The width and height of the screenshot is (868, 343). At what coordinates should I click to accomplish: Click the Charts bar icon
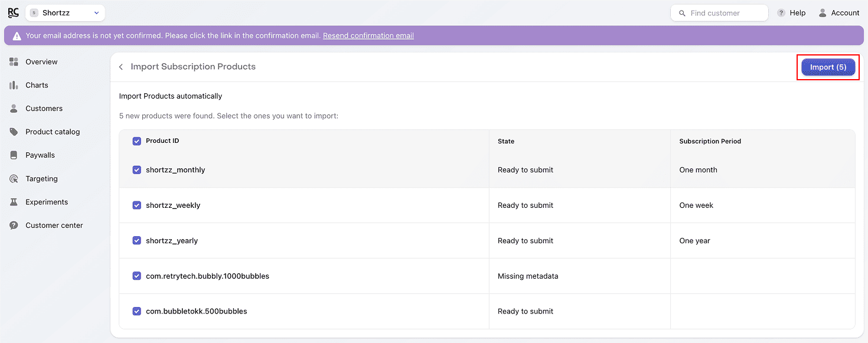[x=14, y=85]
